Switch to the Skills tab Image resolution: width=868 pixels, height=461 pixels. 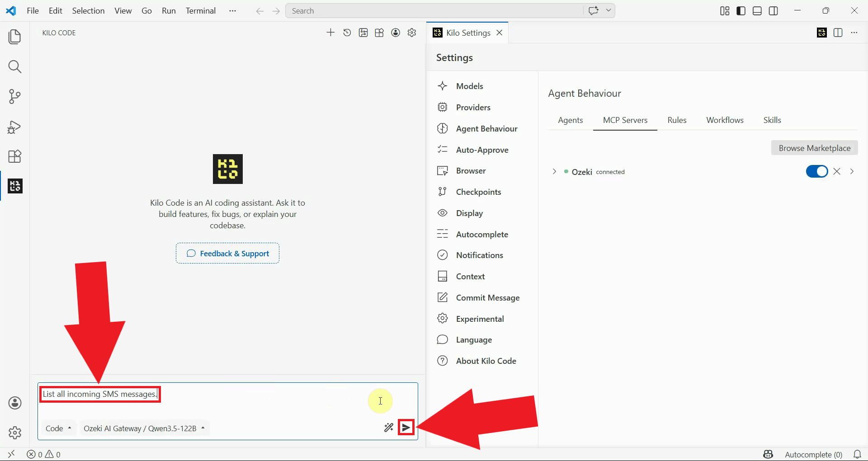point(772,120)
